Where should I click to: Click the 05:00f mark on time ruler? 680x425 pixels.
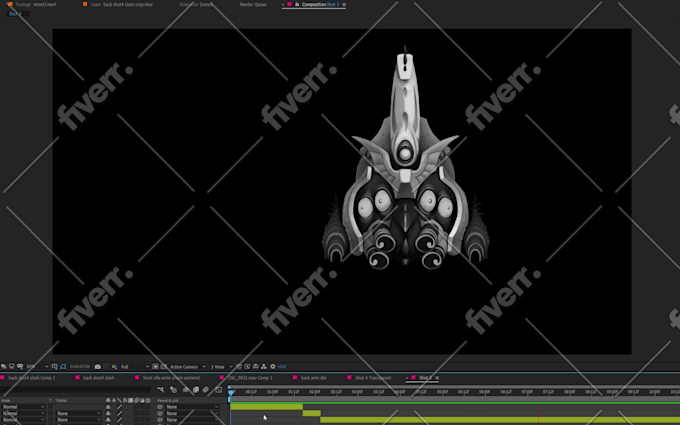pyautogui.click(x=442, y=392)
